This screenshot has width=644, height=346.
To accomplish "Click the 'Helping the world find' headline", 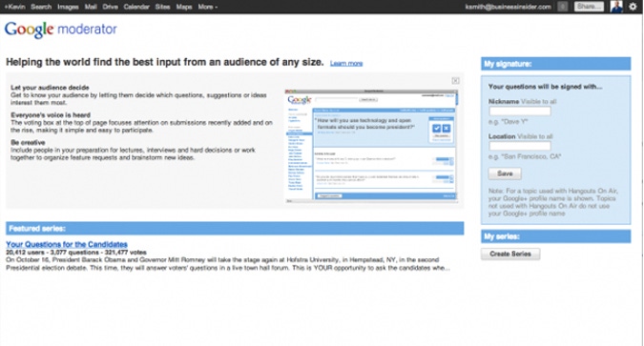I will (x=165, y=62).
